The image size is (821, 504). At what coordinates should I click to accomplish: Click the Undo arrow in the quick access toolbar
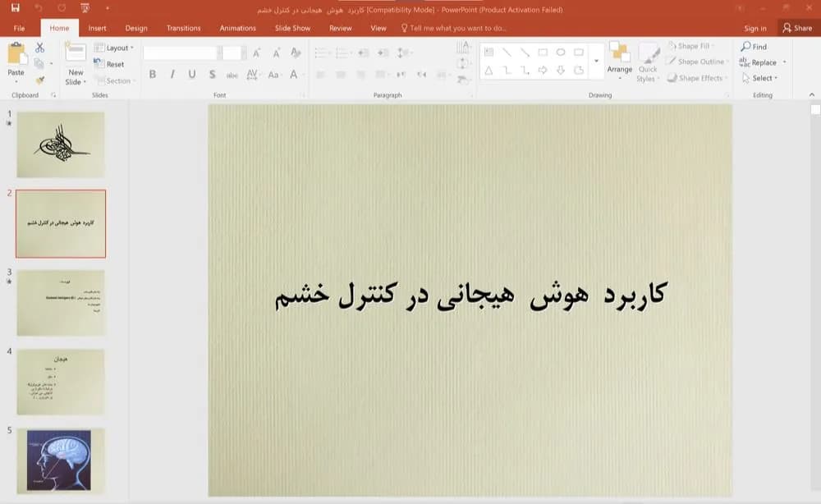pyautogui.click(x=39, y=8)
